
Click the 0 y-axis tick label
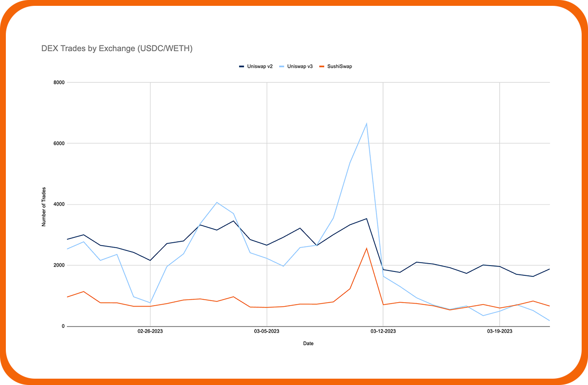coord(63,326)
